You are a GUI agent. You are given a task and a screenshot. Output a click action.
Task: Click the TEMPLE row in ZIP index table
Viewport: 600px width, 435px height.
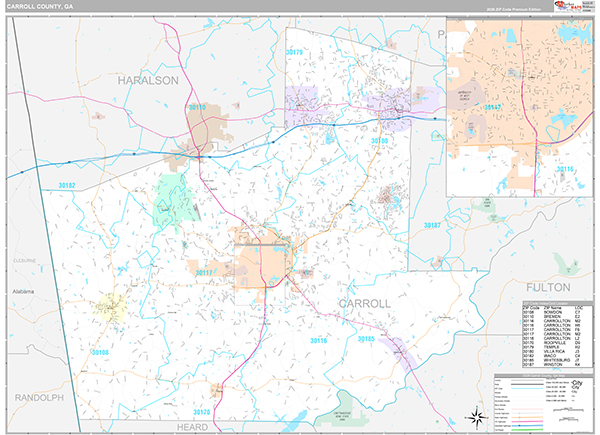(x=552, y=347)
